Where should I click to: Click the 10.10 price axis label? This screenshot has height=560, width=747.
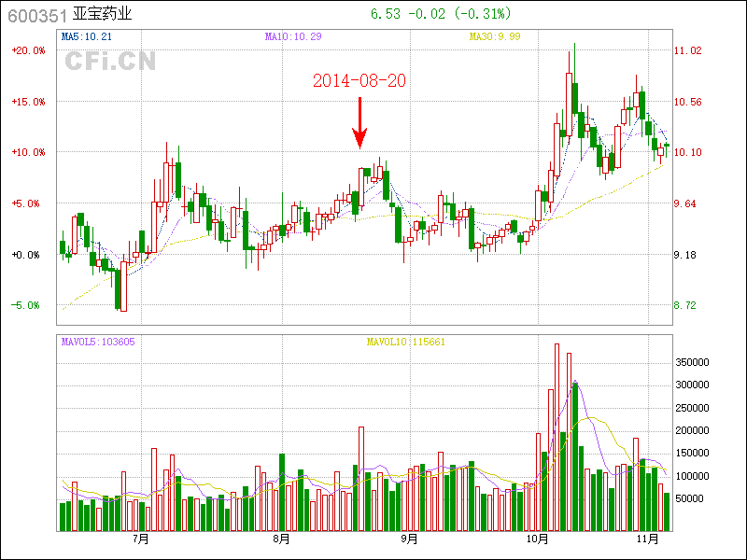pyautogui.click(x=688, y=152)
